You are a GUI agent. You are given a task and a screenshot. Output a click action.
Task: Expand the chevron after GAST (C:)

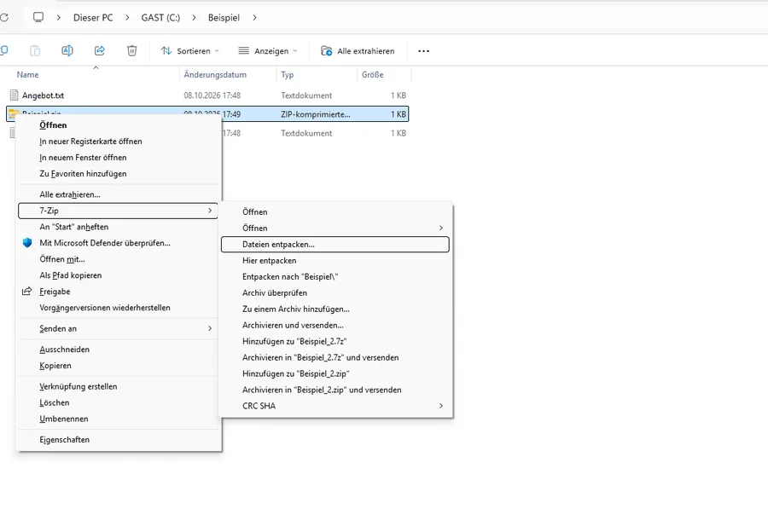click(194, 18)
